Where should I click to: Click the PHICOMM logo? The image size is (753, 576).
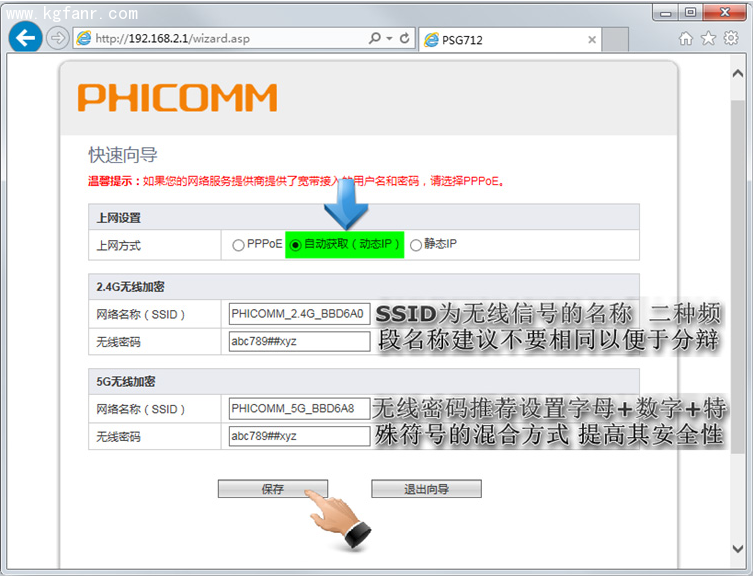point(177,98)
